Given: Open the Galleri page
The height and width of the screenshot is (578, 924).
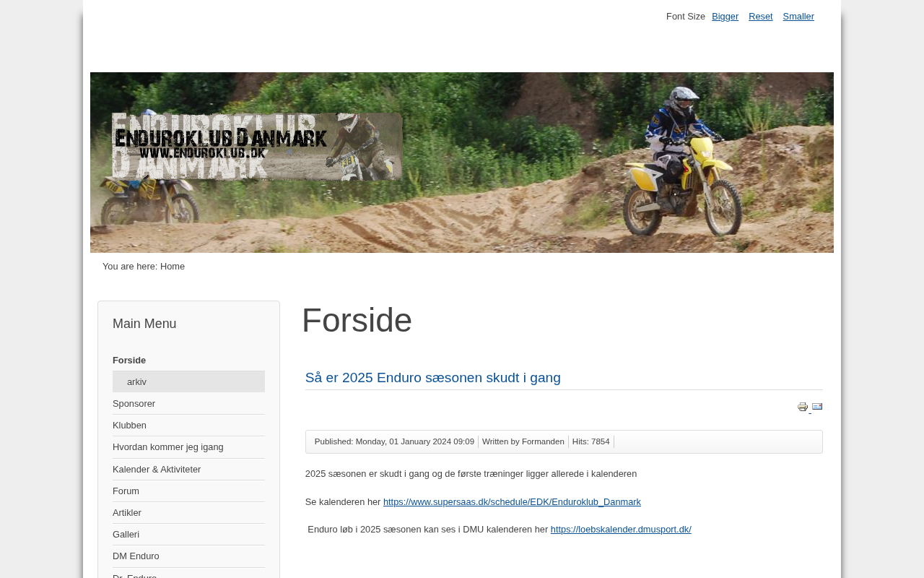Looking at the screenshot, I should point(126,535).
